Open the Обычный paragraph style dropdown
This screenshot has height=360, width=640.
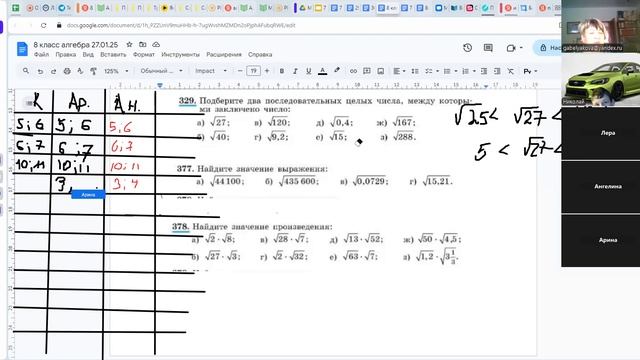pyautogui.click(x=161, y=71)
